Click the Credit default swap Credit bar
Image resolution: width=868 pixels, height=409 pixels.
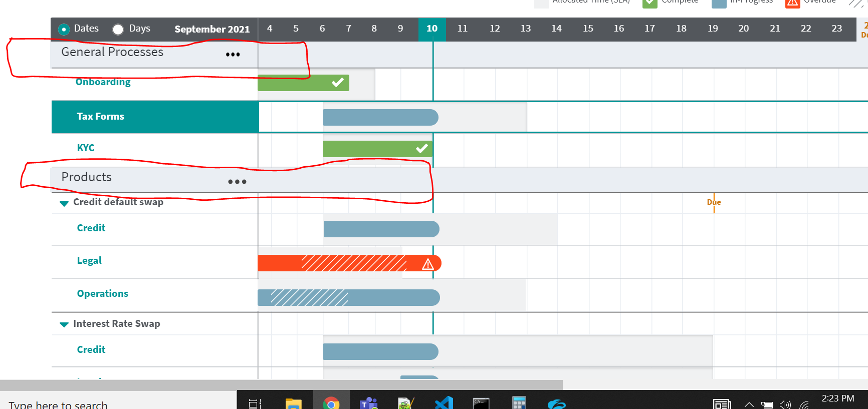coord(381,229)
